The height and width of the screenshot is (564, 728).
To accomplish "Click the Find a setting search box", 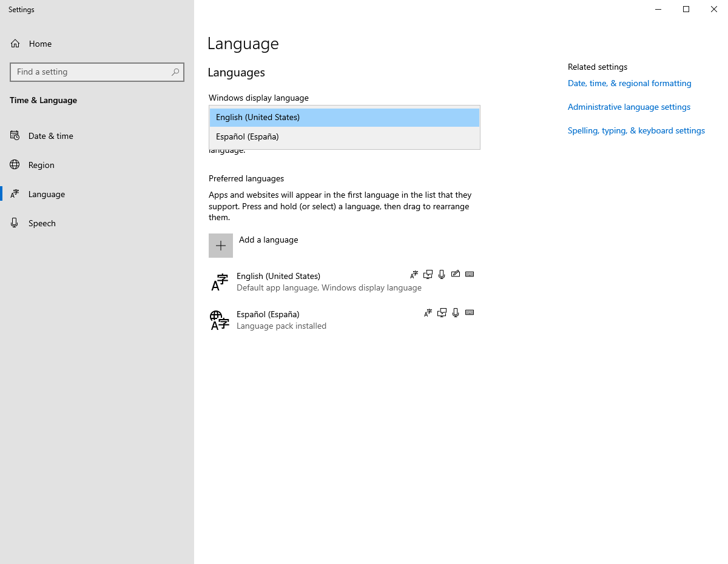I will 97,72.
